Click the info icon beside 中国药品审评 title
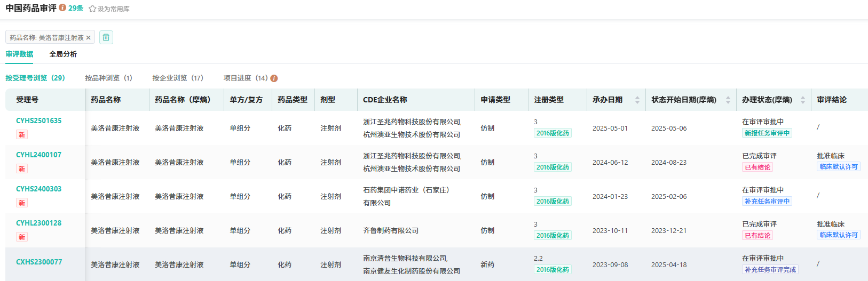The height and width of the screenshot is (281, 868). pyautogui.click(x=62, y=8)
